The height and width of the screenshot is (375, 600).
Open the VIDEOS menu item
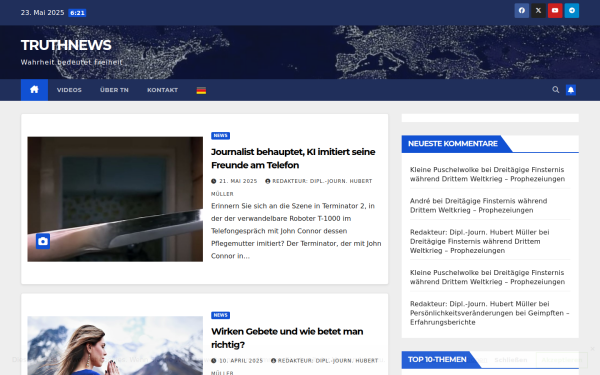coord(69,90)
